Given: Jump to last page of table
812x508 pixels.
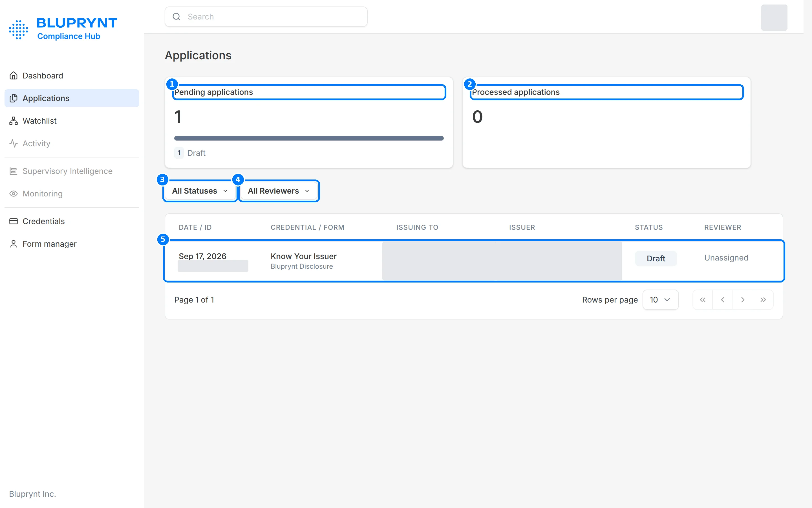Looking at the screenshot, I should 763,300.
